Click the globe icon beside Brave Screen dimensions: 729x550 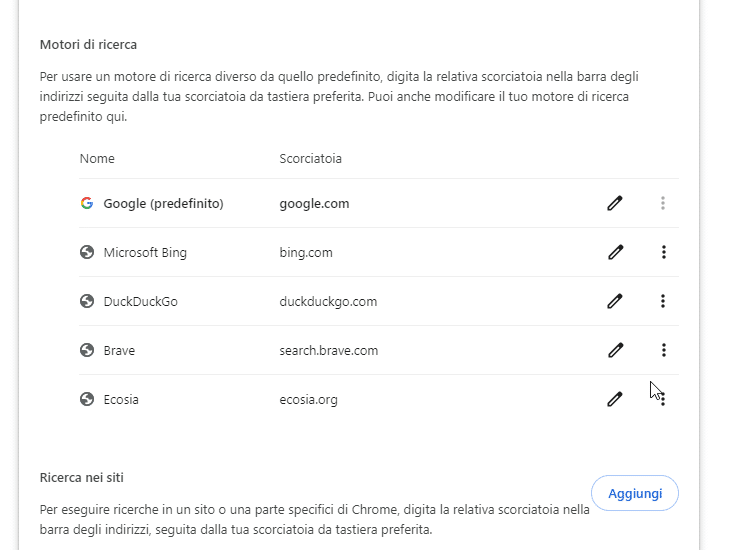[x=86, y=350]
